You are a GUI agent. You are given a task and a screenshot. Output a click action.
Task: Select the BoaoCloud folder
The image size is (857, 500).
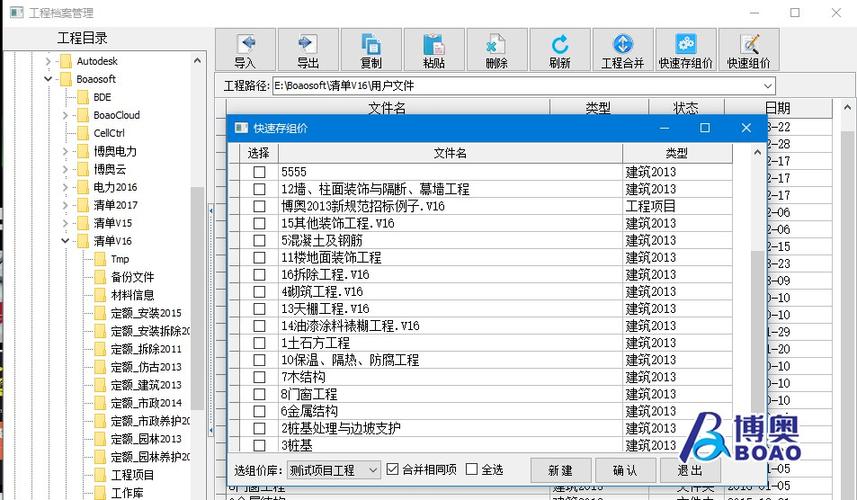[x=109, y=115]
